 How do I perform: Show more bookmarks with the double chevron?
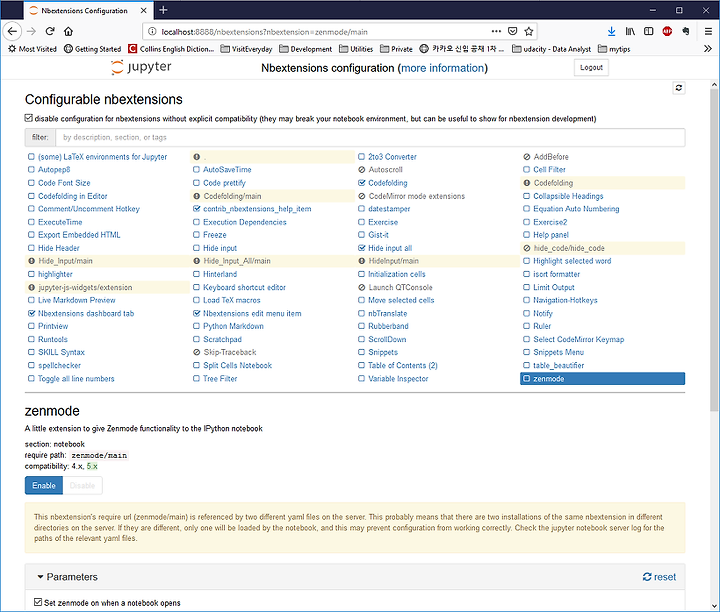(708, 49)
